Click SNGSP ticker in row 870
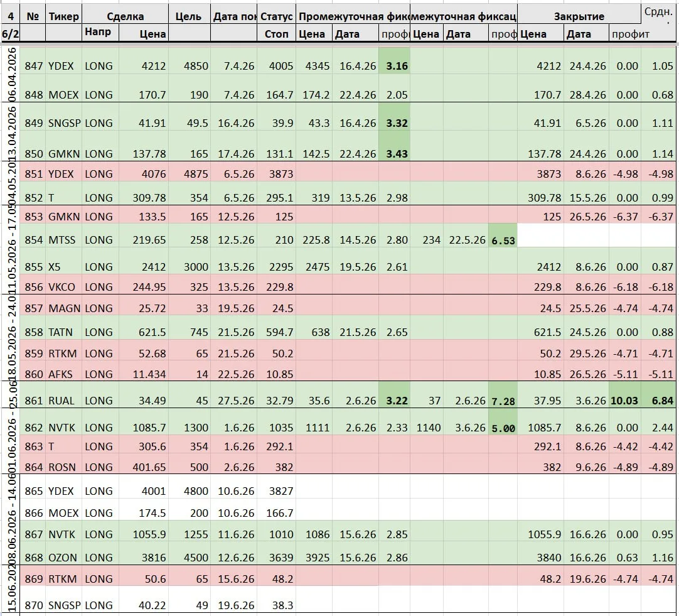 [x=63, y=605]
